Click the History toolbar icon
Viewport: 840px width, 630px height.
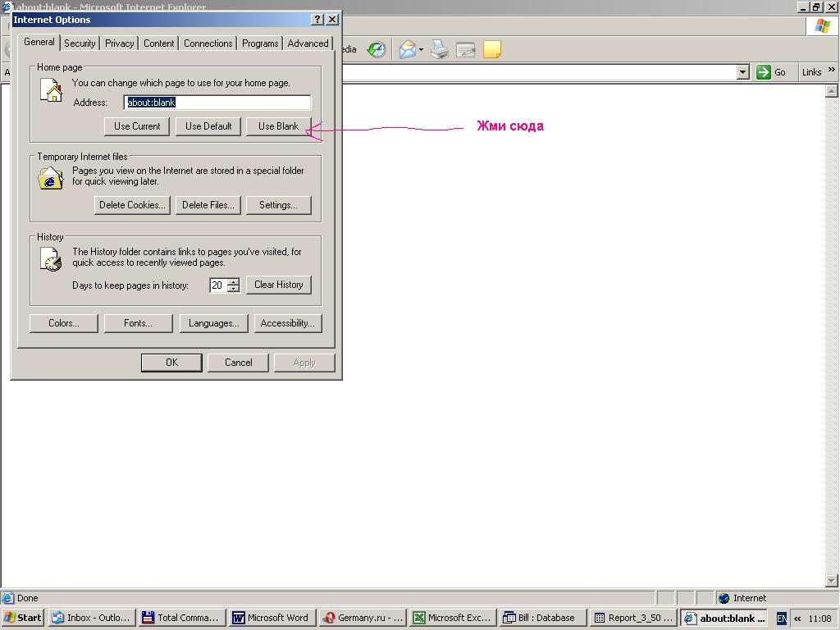tap(376, 50)
